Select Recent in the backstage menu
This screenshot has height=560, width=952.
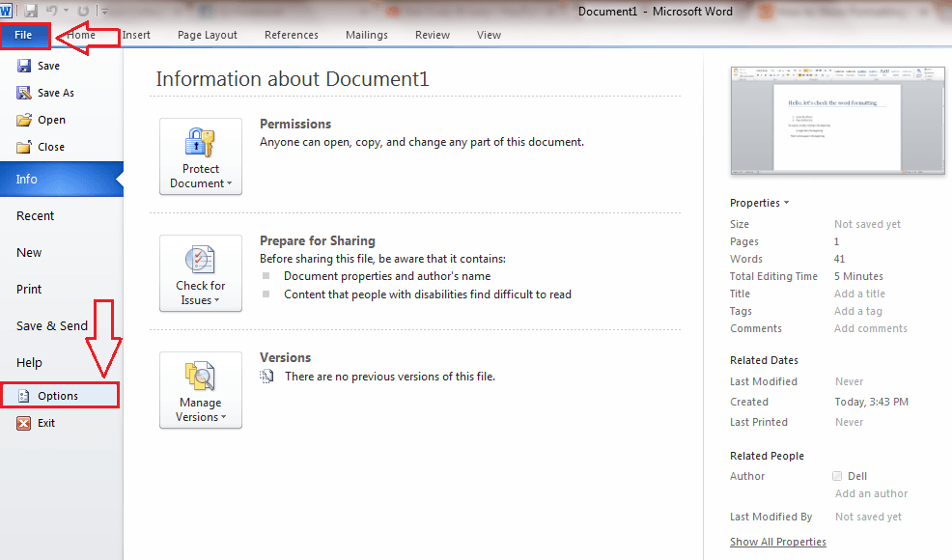click(x=35, y=215)
